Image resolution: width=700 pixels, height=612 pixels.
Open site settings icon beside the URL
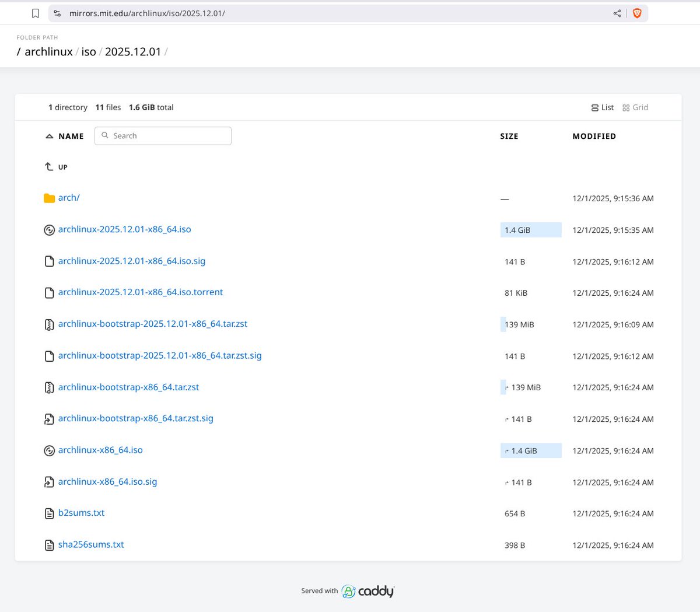(x=57, y=13)
